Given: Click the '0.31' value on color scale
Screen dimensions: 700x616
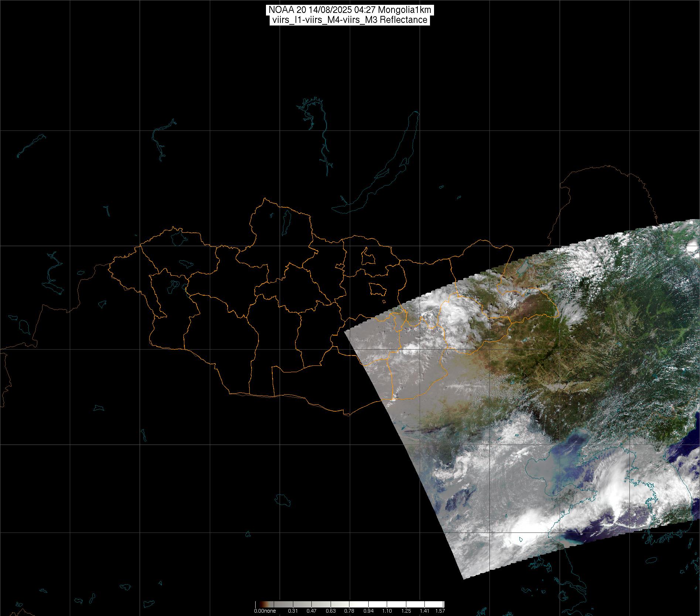Looking at the screenshot, I should click(293, 611).
